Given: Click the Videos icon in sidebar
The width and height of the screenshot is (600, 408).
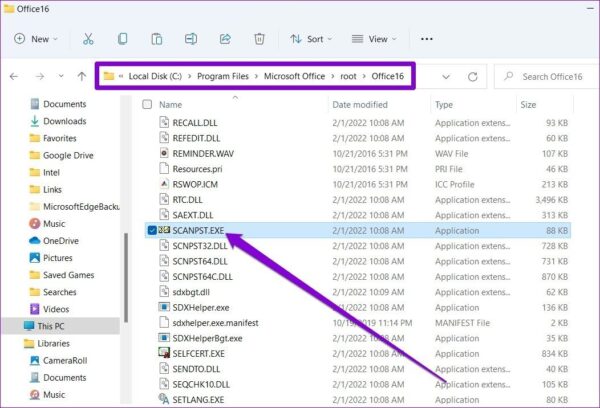Looking at the screenshot, I should pyautogui.click(x=34, y=309).
